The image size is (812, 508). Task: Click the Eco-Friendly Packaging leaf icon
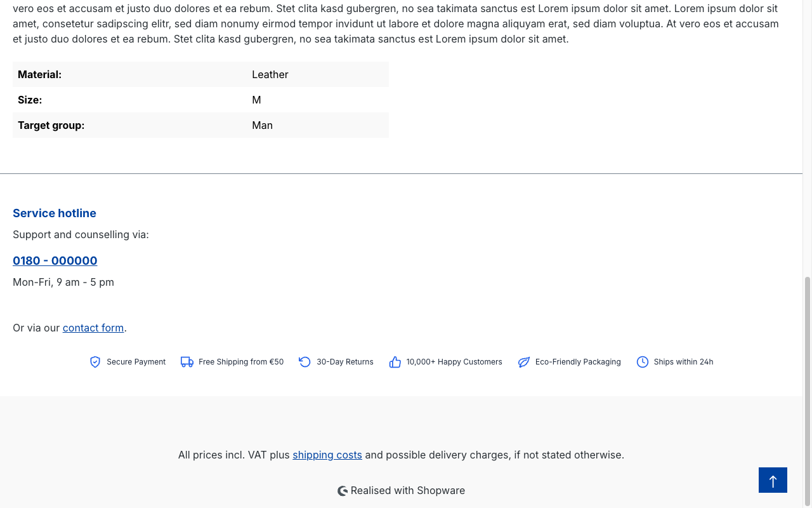point(524,362)
